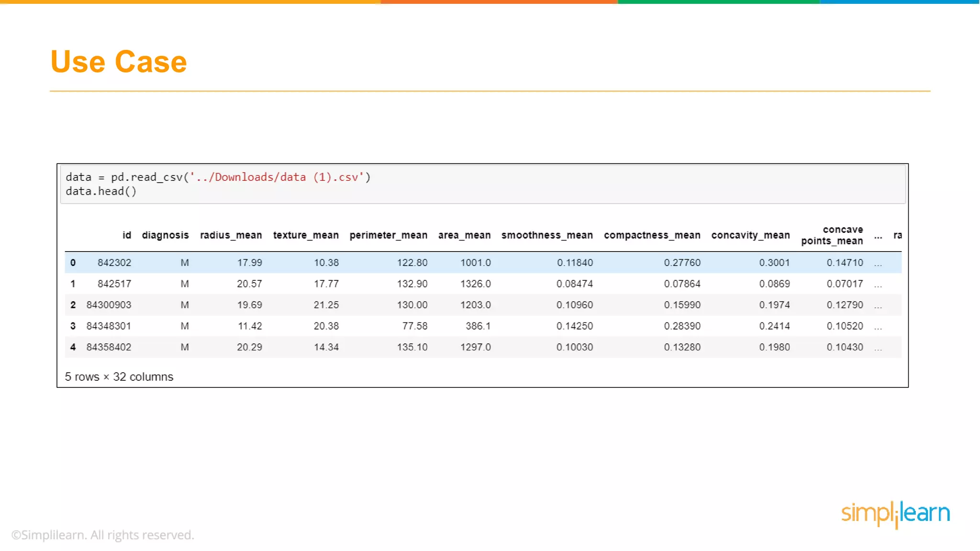Click concave points_mean value 0.14710
Viewport: 980px width, 551px height.
(845, 263)
